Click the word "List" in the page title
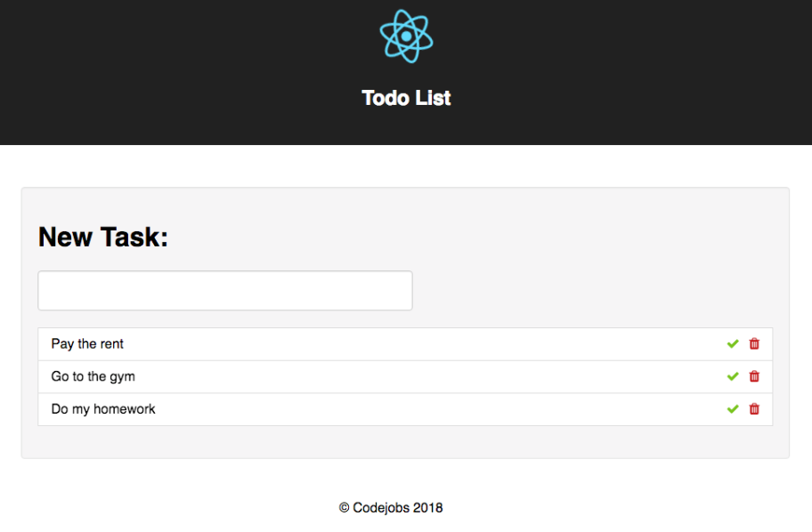This screenshot has height=532, width=812. pyautogui.click(x=433, y=98)
